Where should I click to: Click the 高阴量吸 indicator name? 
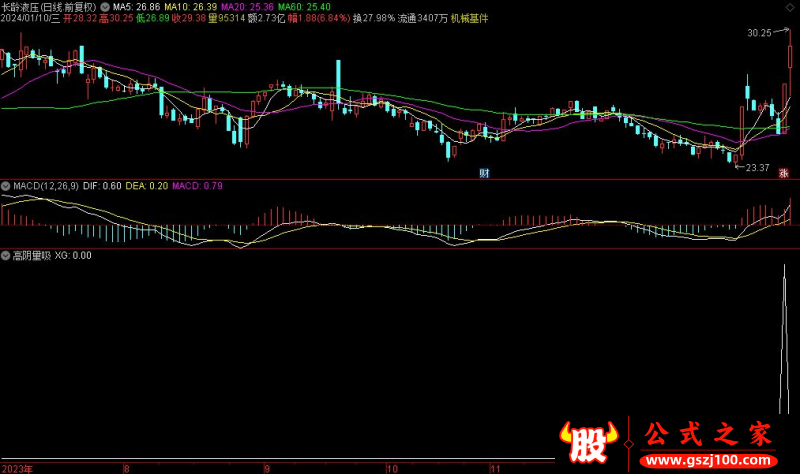point(32,255)
